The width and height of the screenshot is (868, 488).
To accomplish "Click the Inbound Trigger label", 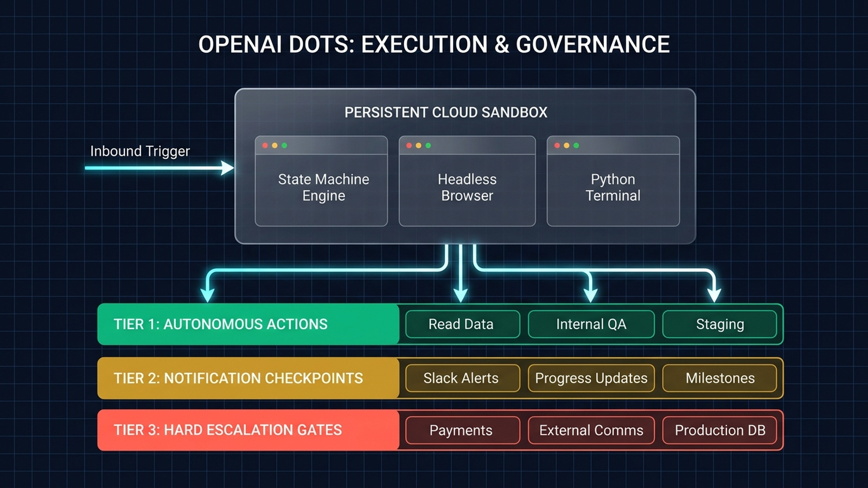I will coord(140,151).
